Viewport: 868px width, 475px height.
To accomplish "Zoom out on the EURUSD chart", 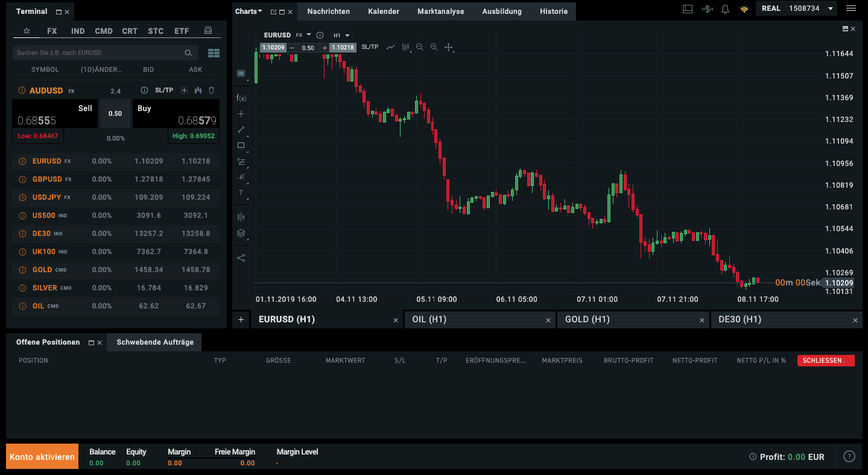I will click(420, 47).
